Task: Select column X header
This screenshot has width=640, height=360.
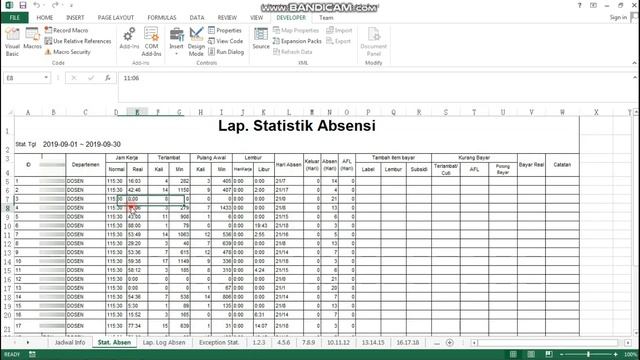Action: pyautogui.click(x=596, y=112)
